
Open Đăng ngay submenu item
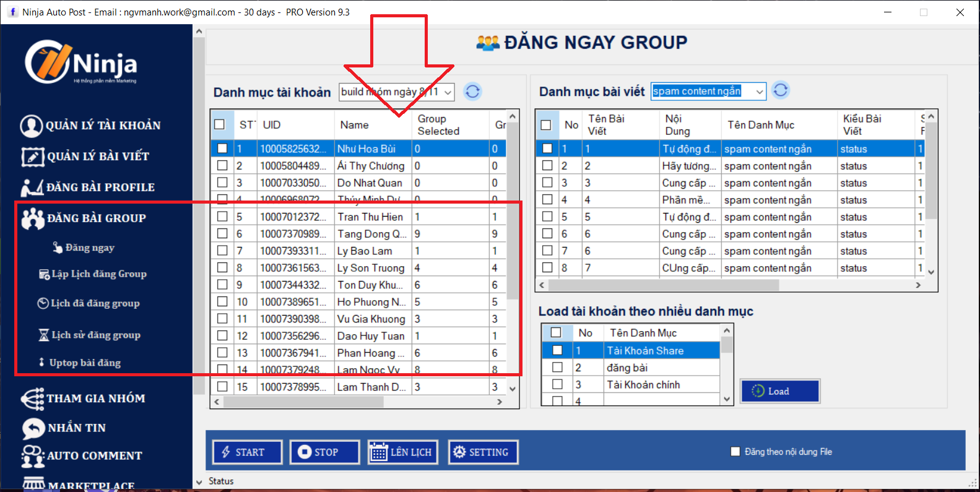pyautogui.click(x=84, y=248)
